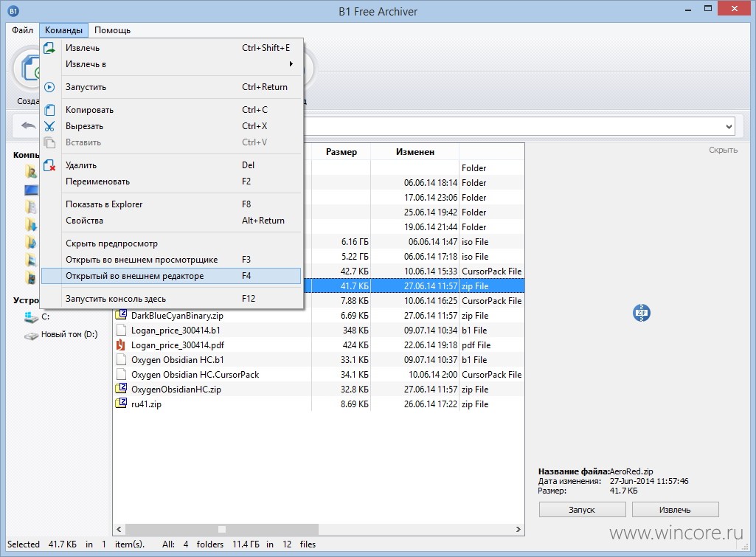Click the B1 application logo in the title bar
The height and width of the screenshot is (557, 756).
13,11
